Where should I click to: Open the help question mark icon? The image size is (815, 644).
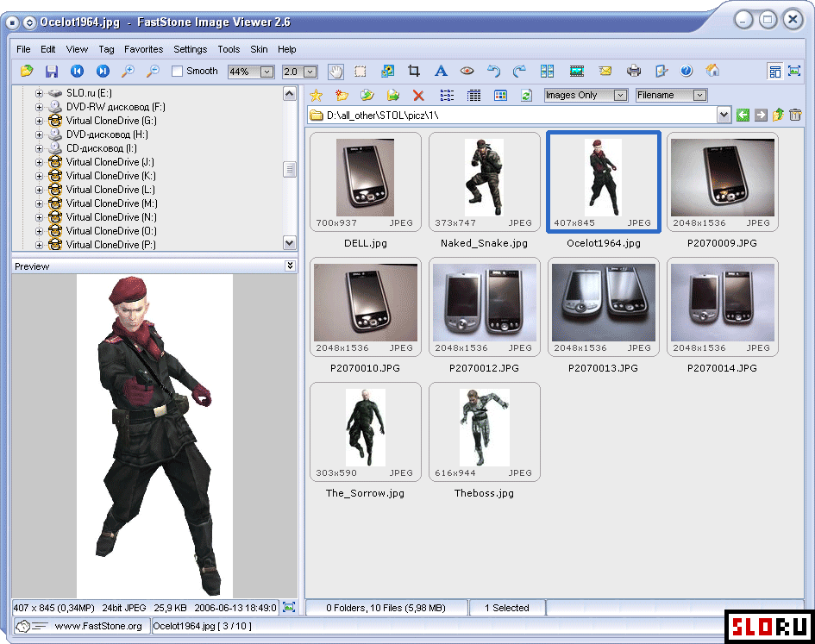686,72
